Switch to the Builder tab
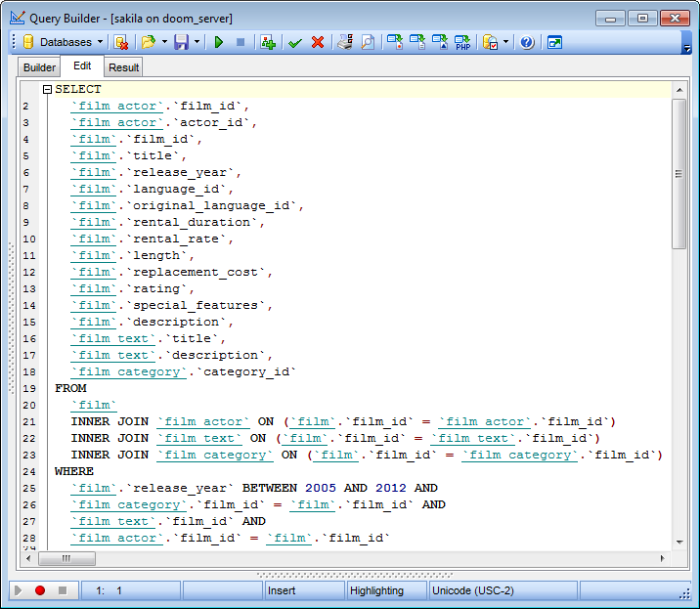This screenshot has height=609, width=700. (x=39, y=67)
